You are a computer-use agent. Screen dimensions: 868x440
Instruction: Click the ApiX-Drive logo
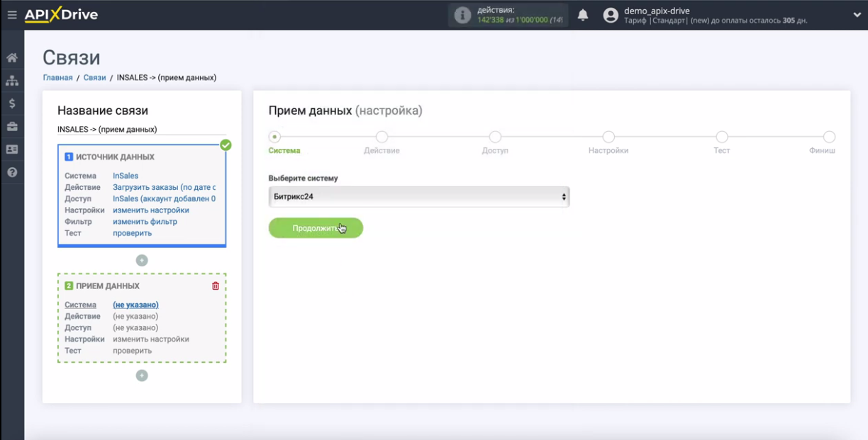click(x=61, y=15)
